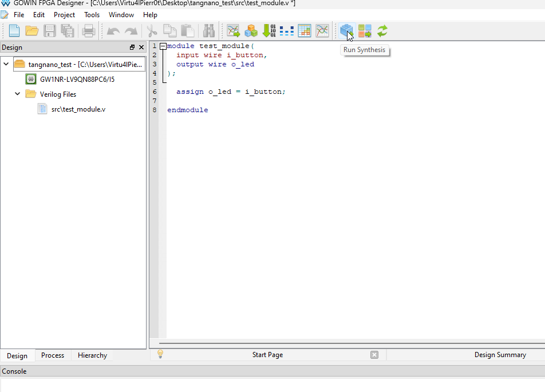
Task: Open the colored cubes IP Core Generator
Action: point(251,30)
